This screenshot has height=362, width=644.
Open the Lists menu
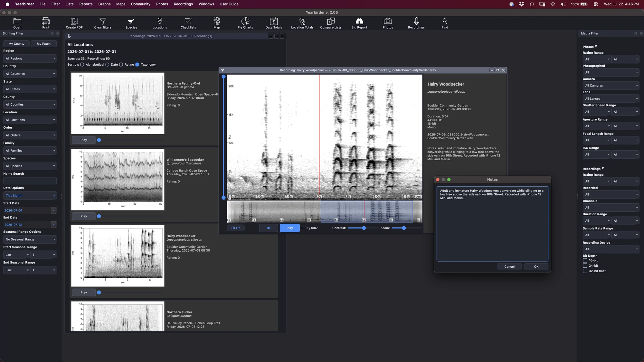[x=70, y=4]
